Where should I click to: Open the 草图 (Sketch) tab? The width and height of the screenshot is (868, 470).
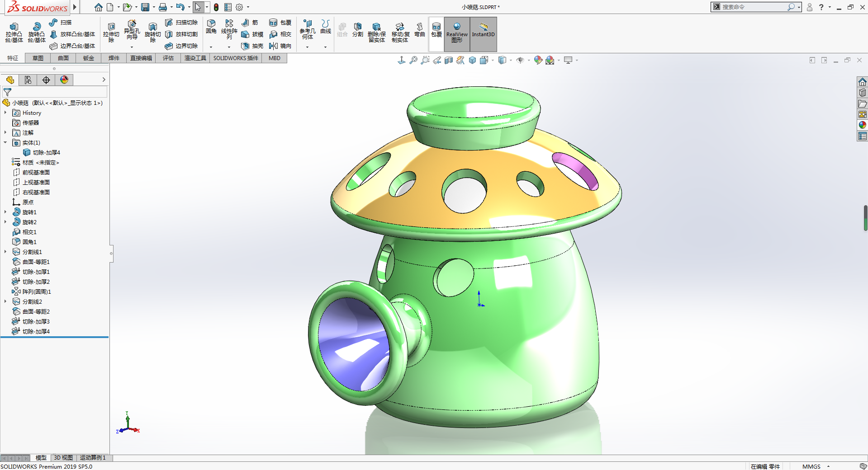pyautogui.click(x=38, y=58)
